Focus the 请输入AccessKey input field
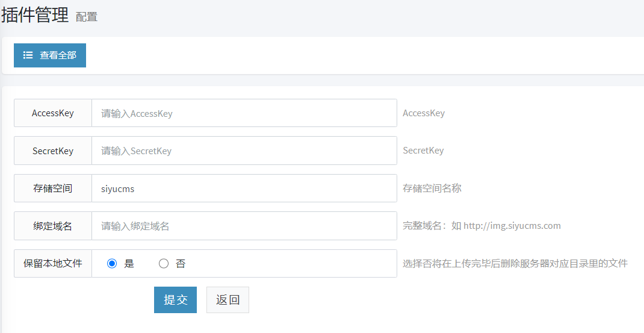Viewport: 644px width, 333px height. click(244, 113)
